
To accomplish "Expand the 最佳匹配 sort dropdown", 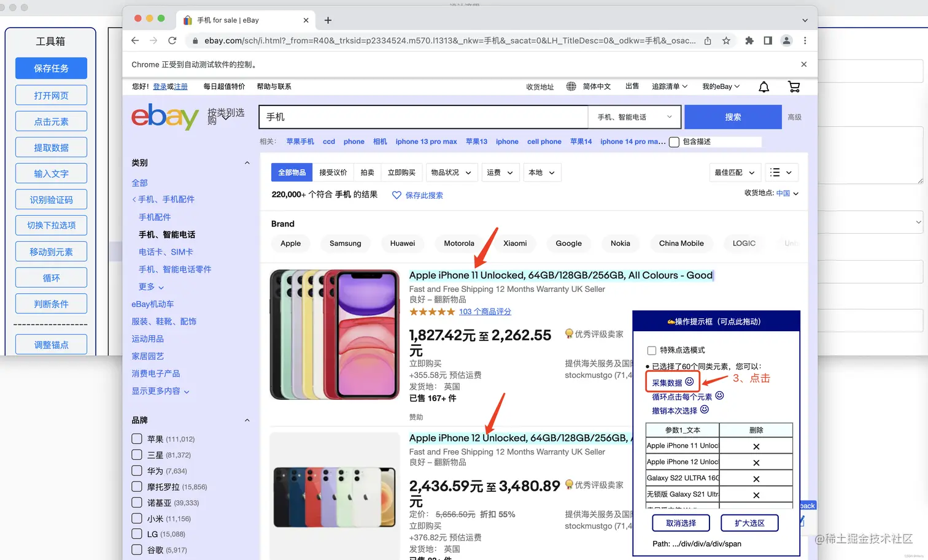I will click(734, 172).
